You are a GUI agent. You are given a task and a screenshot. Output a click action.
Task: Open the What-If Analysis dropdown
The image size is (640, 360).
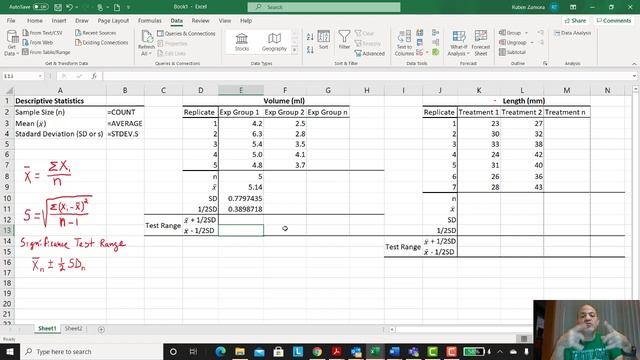click(x=458, y=43)
